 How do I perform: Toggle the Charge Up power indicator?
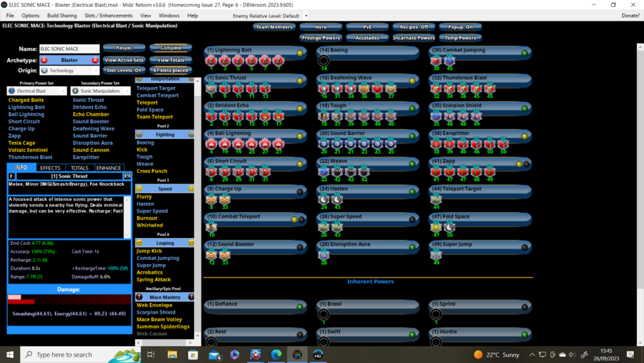300,192
